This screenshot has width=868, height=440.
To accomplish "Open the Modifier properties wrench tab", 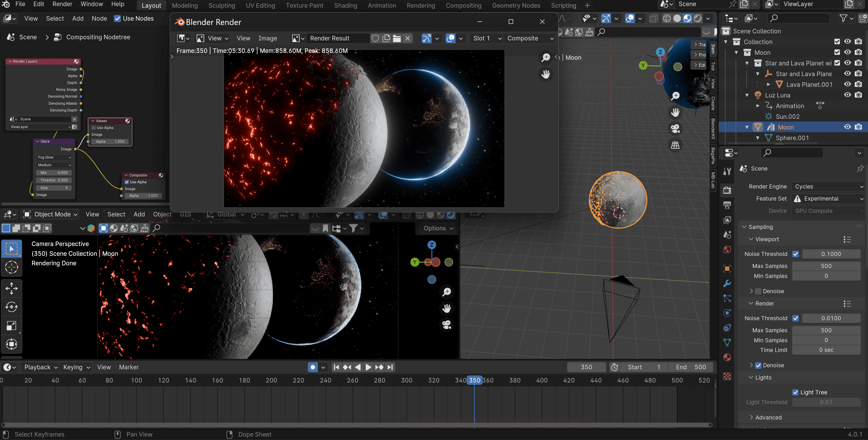I will (727, 283).
